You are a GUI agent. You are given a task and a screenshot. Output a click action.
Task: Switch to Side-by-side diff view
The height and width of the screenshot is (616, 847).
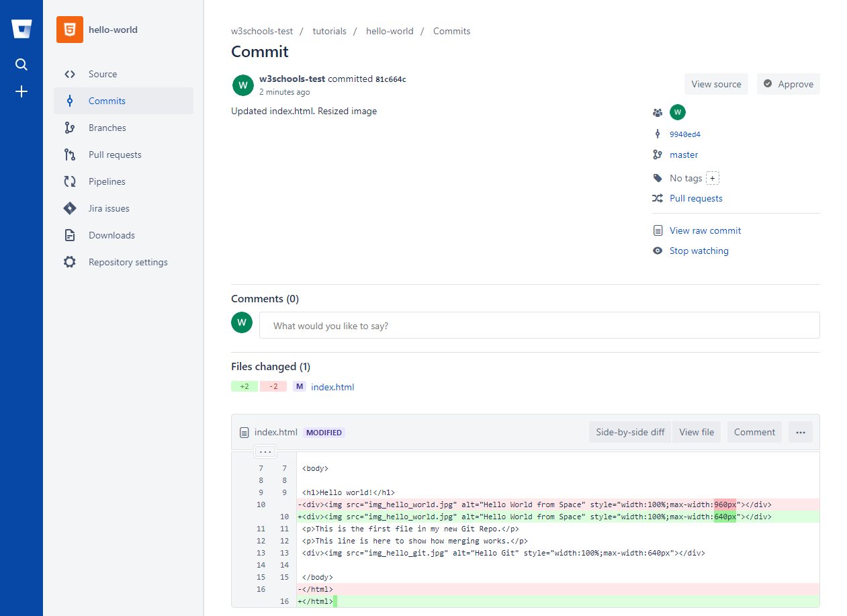tap(630, 432)
